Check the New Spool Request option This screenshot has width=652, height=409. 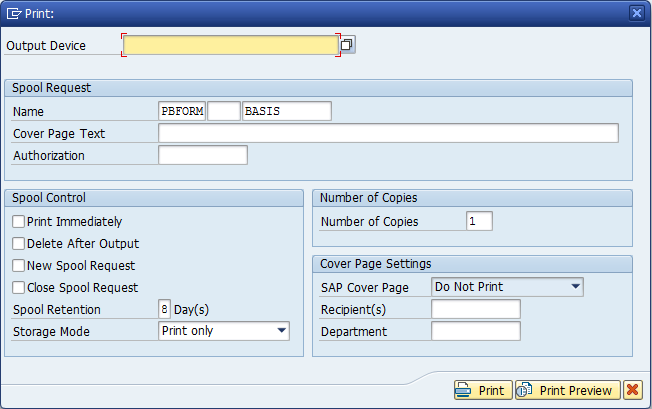click(x=18, y=266)
